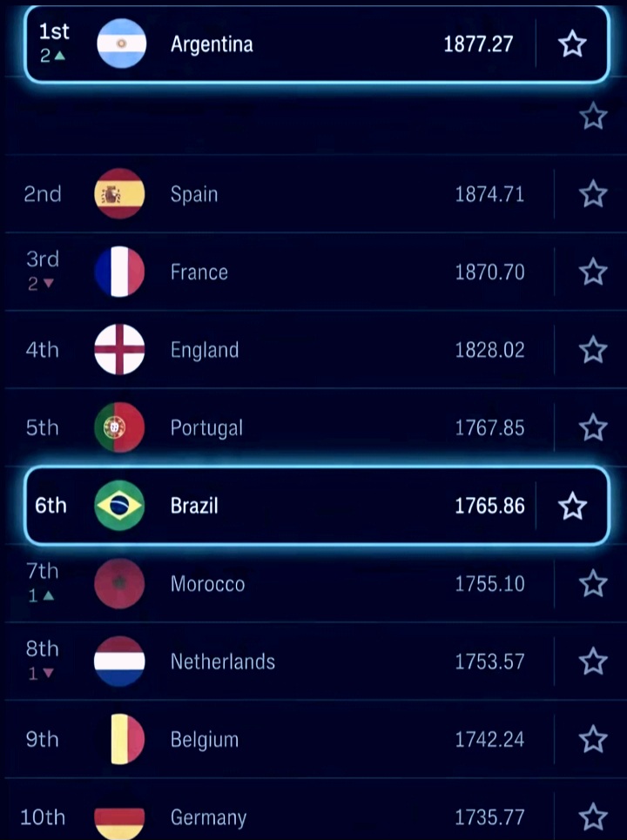This screenshot has width=627, height=840.
Task: Star England as a favorite
Action: [x=593, y=350]
